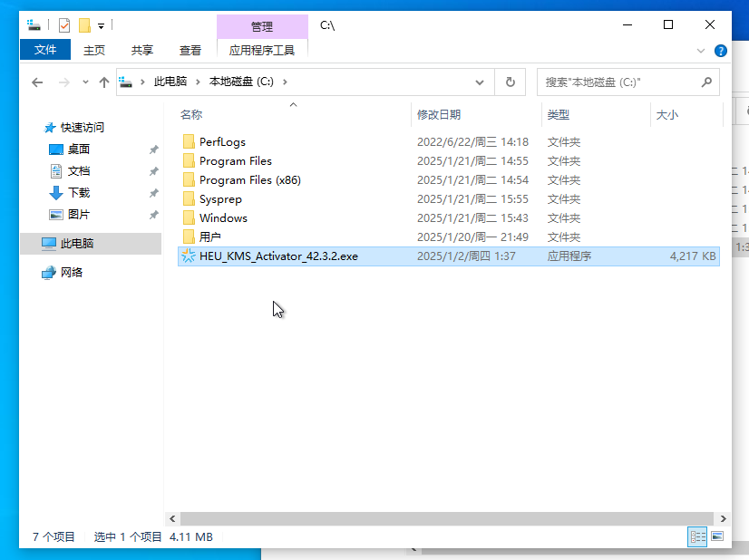Viewport: 749px width, 560px height.
Task: Click the New Folder icon in title bar
Action: (84, 25)
